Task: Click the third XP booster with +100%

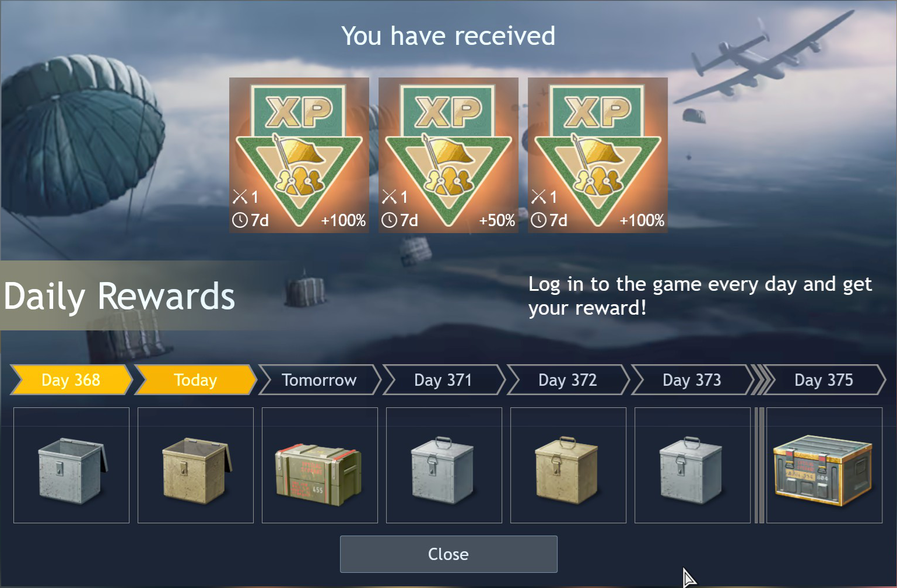Action: [598, 155]
